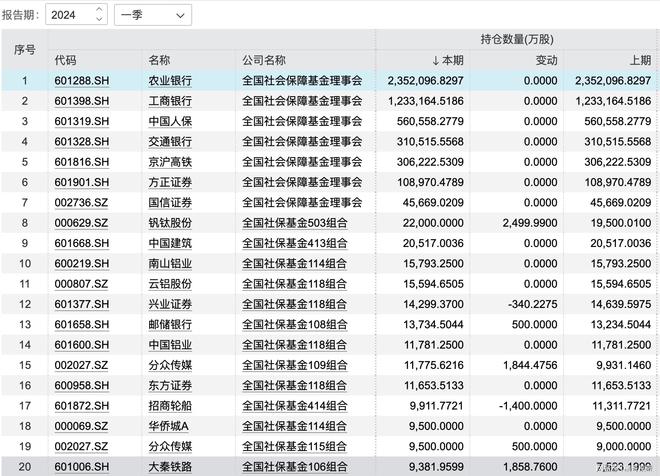Open stock code 000629.SZ

[x=81, y=223]
